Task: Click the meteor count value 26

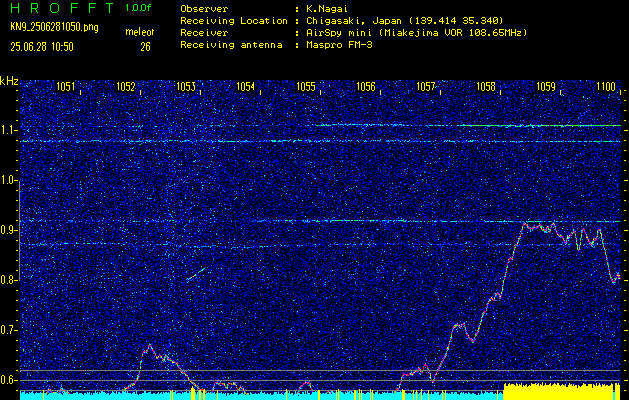Action: tap(145, 47)
